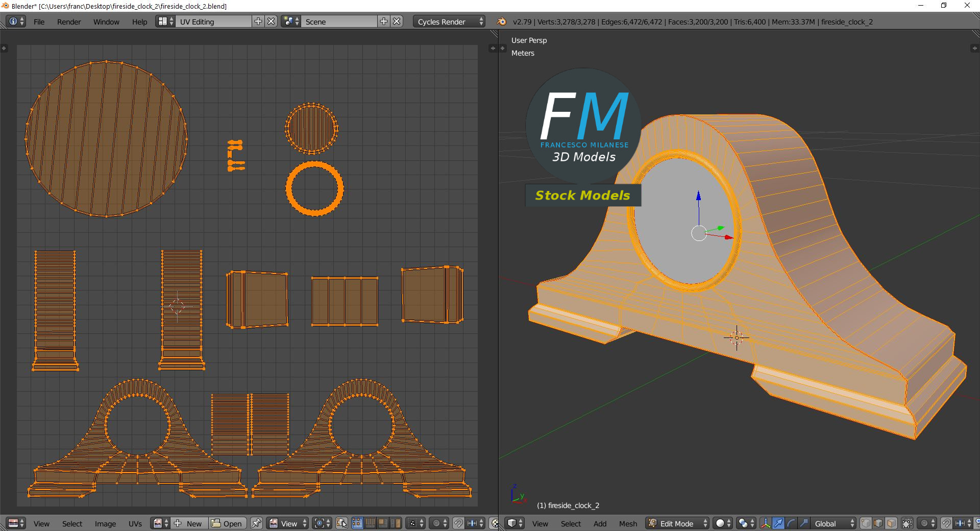This screenshot has height=531, width=980.
Task: Select the rotate manipulator icon
Action: click(x=791, y=523)
